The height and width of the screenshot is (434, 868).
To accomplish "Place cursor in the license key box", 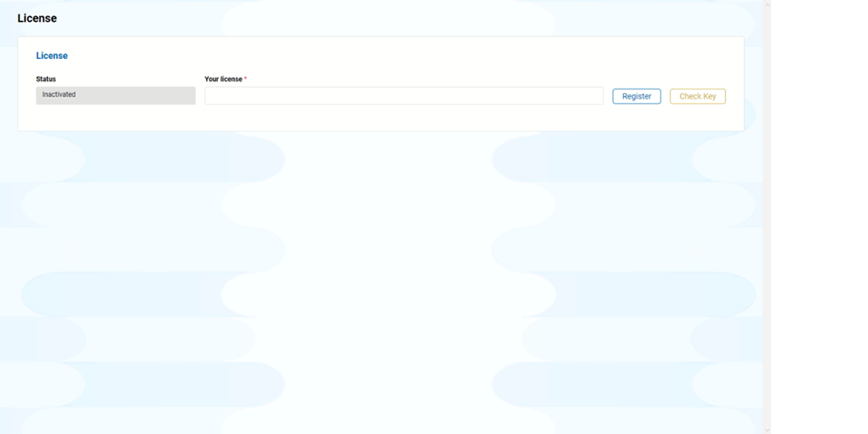I will pos(403,96).
